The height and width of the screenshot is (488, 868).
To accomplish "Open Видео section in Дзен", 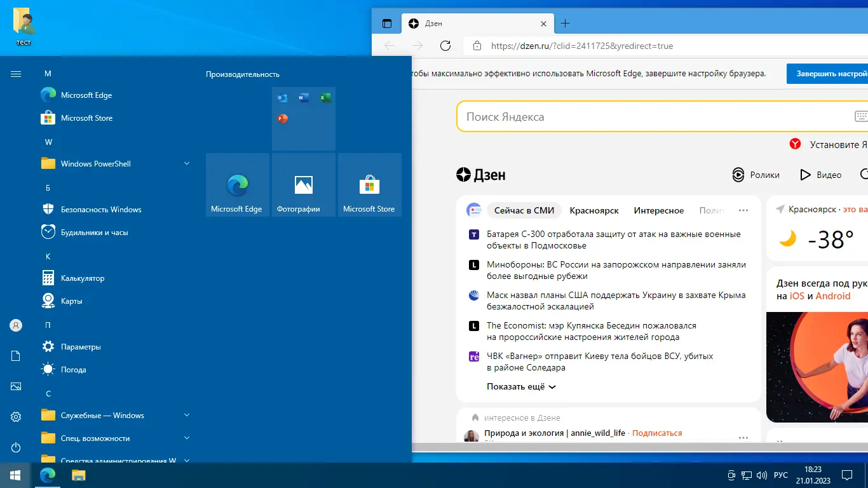I will [x=820, y=175].
